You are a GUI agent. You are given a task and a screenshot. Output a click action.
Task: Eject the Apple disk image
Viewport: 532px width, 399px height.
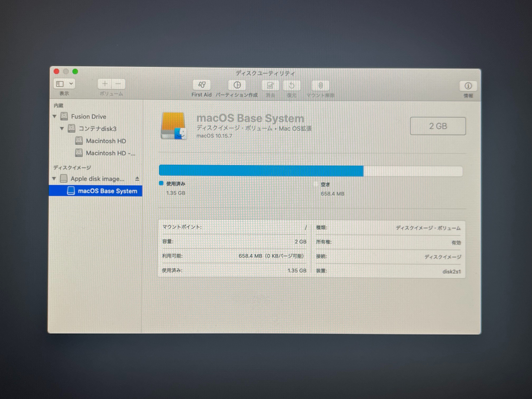pyautogui.click(x=137, y=179)
